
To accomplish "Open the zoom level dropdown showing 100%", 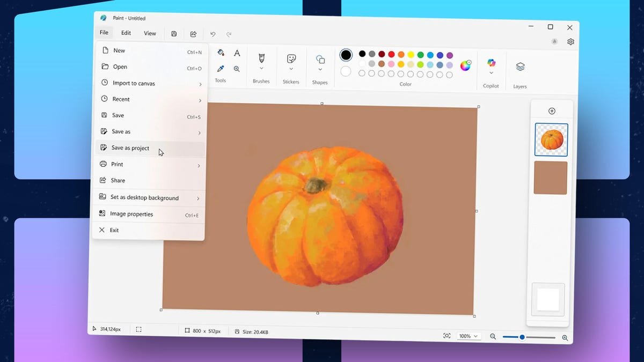I will pos(468,335).
